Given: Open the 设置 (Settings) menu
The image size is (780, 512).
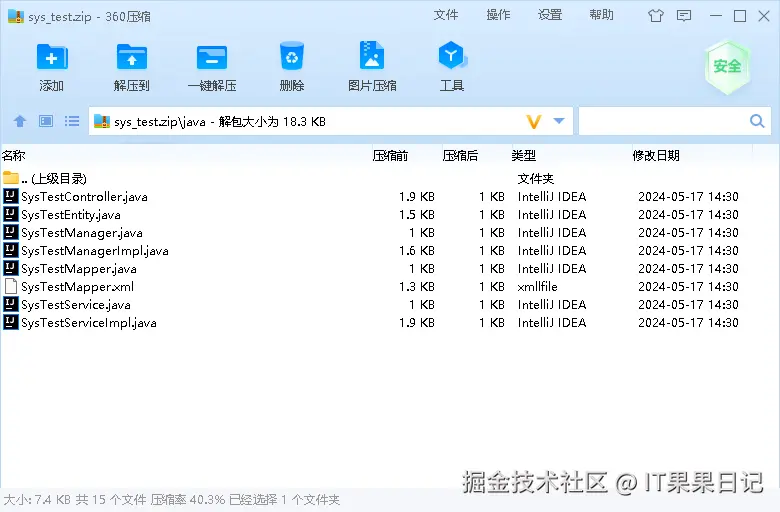Looking at the screenshot, I should pyautogui.click(x=550, y=15).
